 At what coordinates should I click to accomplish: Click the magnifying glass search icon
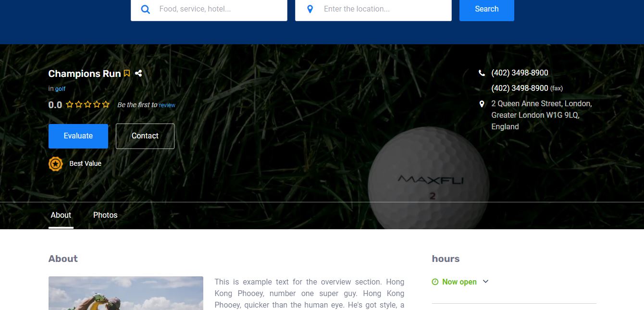145,9
